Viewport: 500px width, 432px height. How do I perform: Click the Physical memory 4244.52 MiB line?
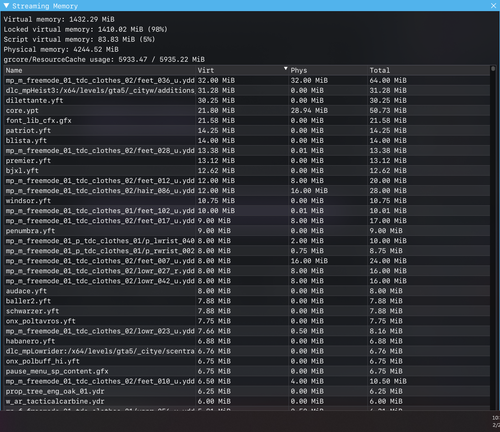[x=61, y=49]
